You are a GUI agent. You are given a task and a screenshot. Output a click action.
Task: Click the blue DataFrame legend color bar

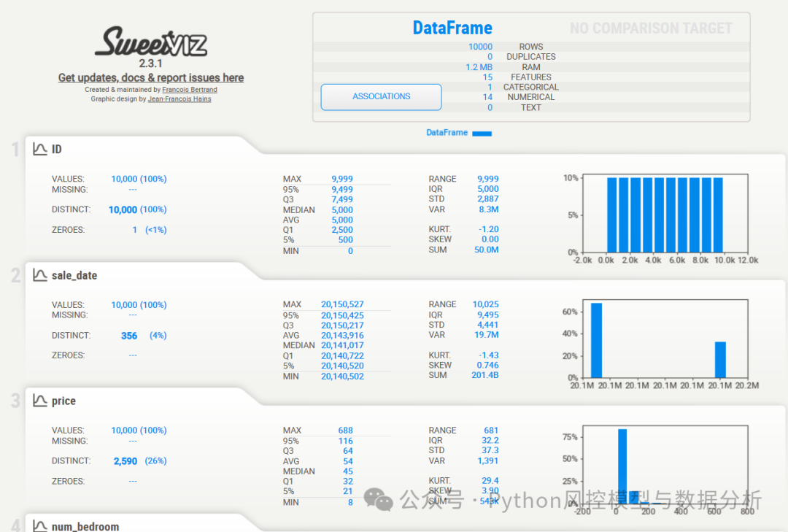(x=483, y=133)
